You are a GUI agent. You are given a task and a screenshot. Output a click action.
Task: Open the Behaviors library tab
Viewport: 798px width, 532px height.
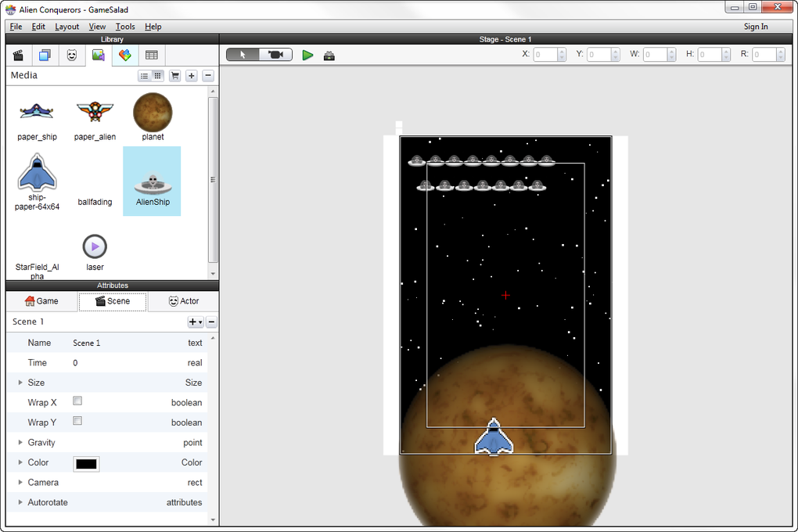tap(124, 55)
